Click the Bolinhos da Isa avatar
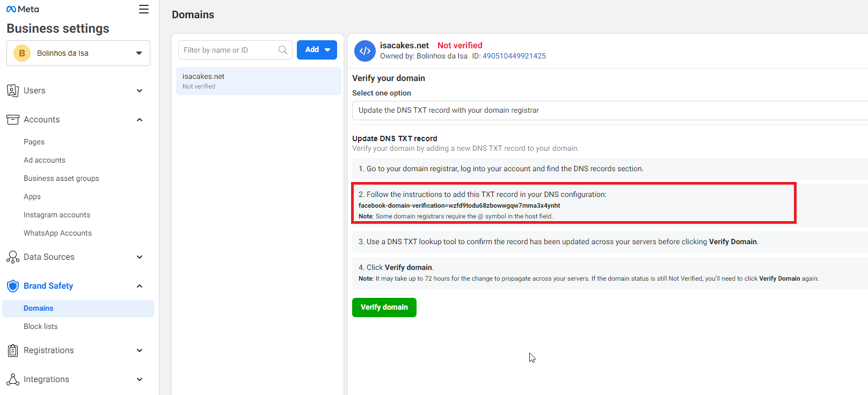The width and height of the screenshot is (868, 395). 22,53
